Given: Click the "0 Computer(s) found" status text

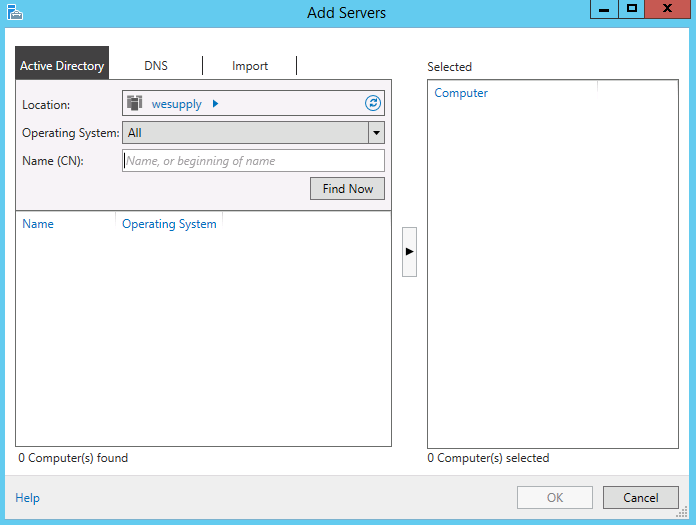Looking at the screenshot, I should (x=73, y=458).
